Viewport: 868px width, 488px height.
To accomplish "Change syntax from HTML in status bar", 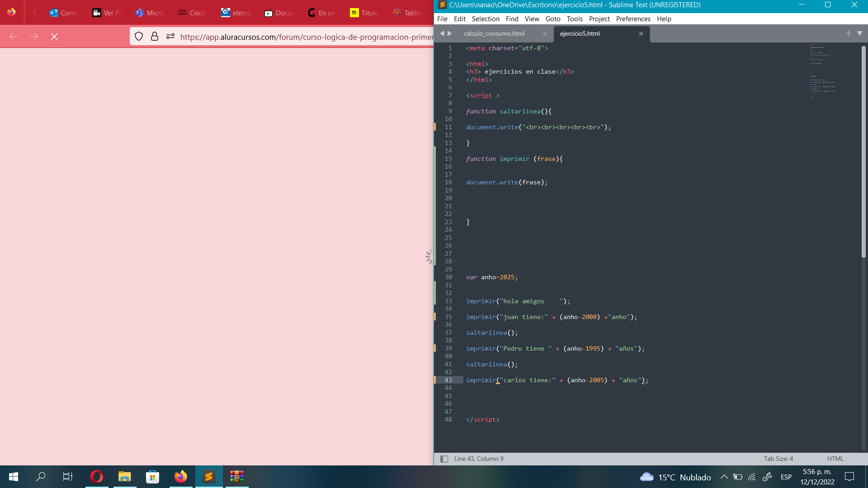I will (835, 459).
